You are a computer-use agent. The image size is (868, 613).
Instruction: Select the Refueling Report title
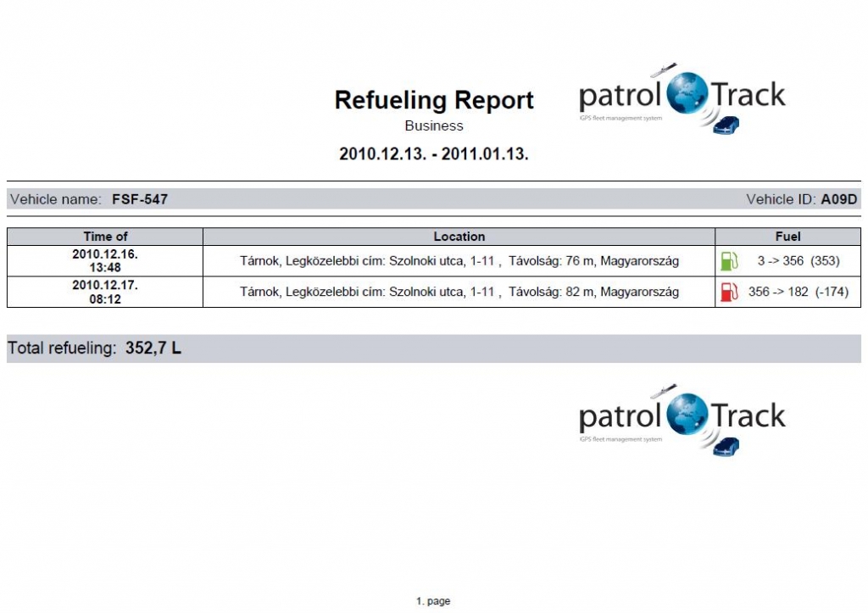pyautogui.click(x=434, y=100)
